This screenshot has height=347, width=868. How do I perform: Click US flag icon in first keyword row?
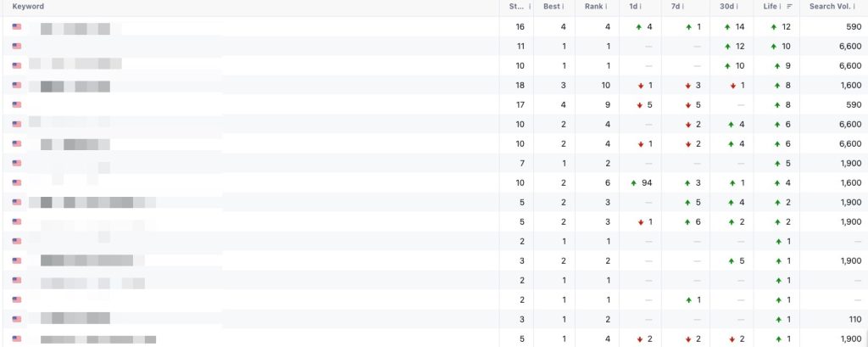17,27
